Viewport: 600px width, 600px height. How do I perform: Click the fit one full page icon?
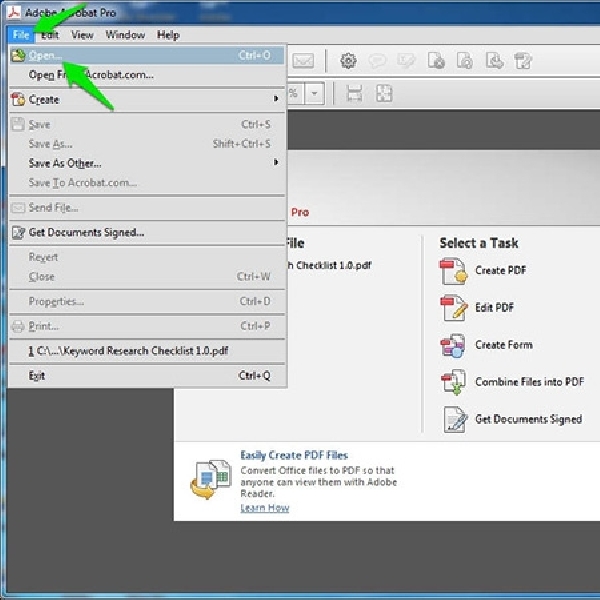point(384,93)
